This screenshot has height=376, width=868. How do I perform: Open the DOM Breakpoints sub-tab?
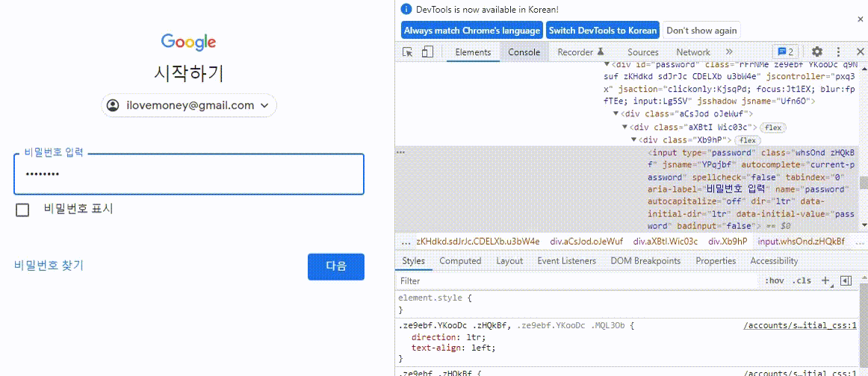645,260
